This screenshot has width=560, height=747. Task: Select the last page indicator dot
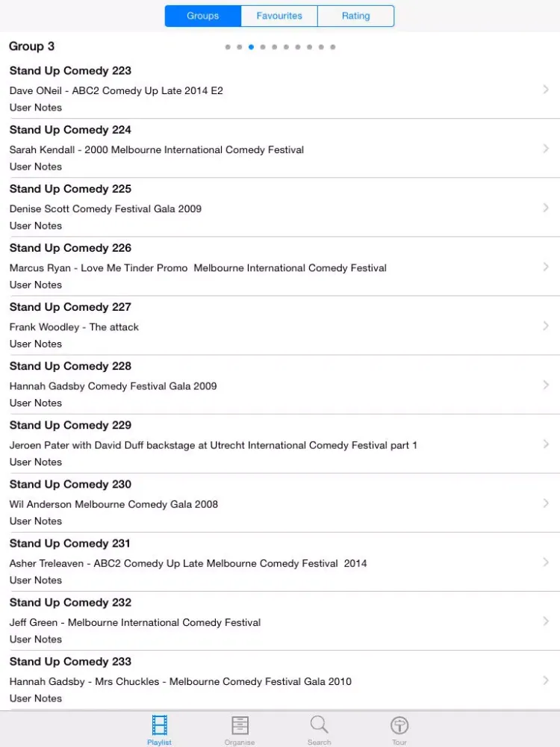click(x=333, y=46)
